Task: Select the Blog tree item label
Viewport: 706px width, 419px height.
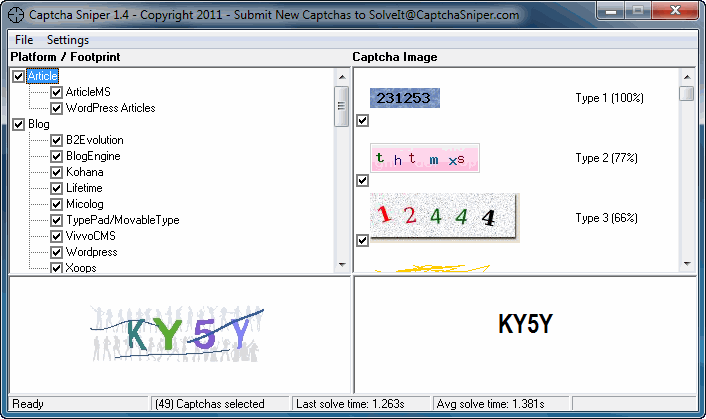Action: click(39, 124)
